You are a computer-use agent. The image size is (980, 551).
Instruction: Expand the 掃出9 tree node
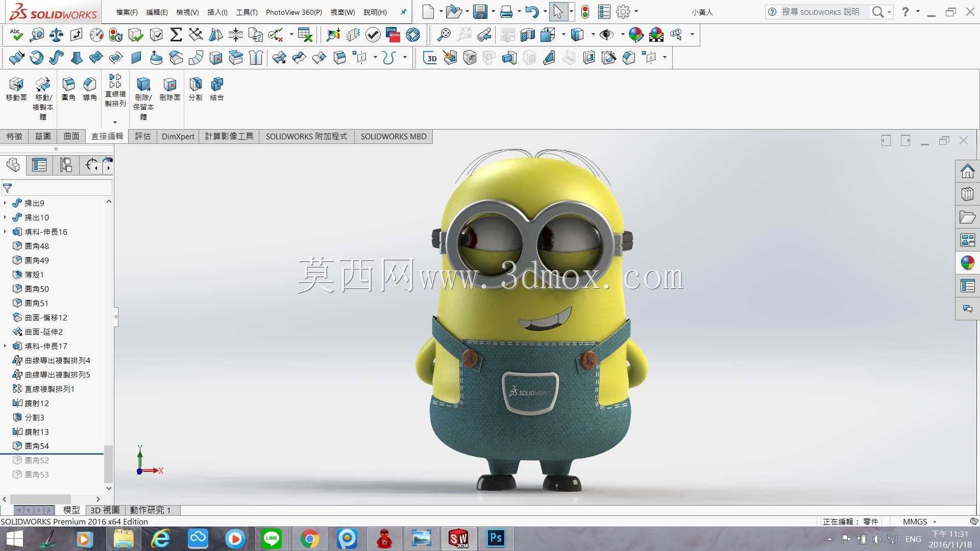(5, 203)
